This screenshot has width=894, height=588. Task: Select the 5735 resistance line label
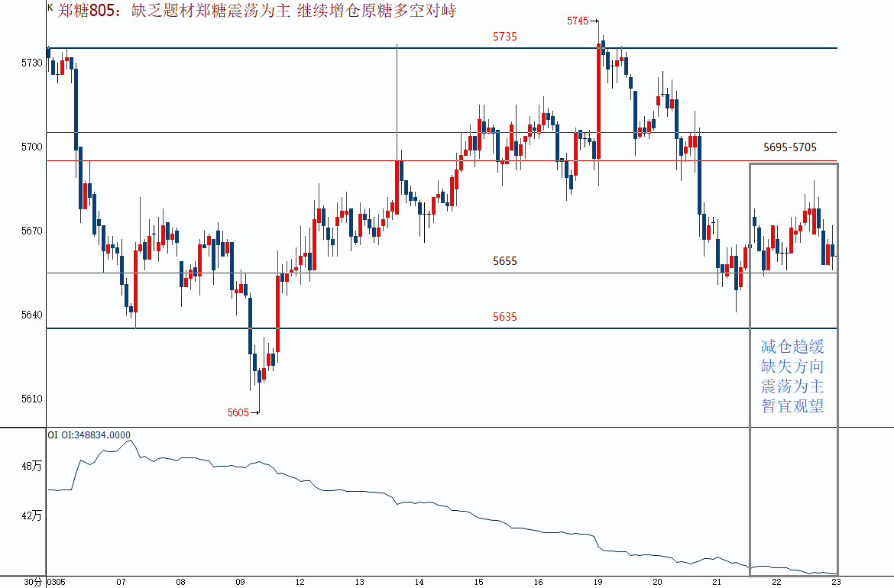point(504,37)
